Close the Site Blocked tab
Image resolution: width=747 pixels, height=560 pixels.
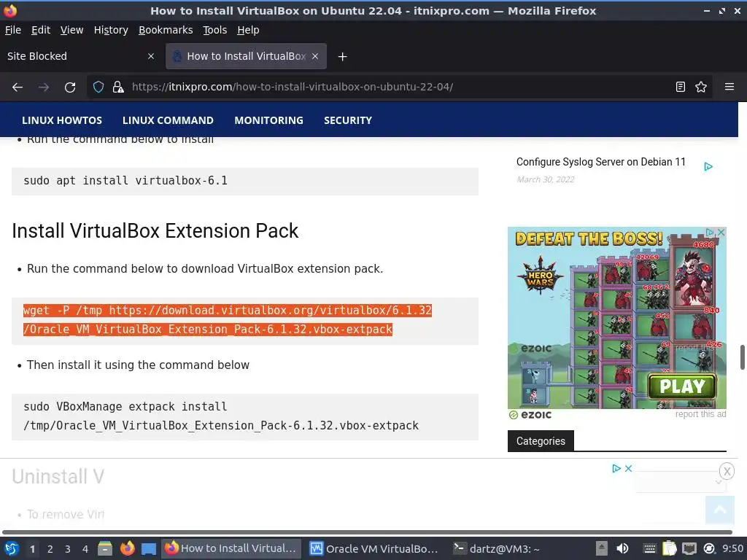click(151, 56)
